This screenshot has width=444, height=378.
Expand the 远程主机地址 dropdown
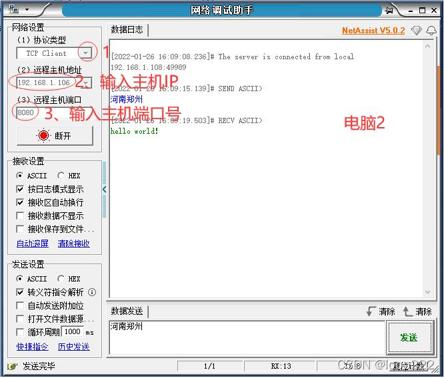pyautogui.click(x=86, y=82)
